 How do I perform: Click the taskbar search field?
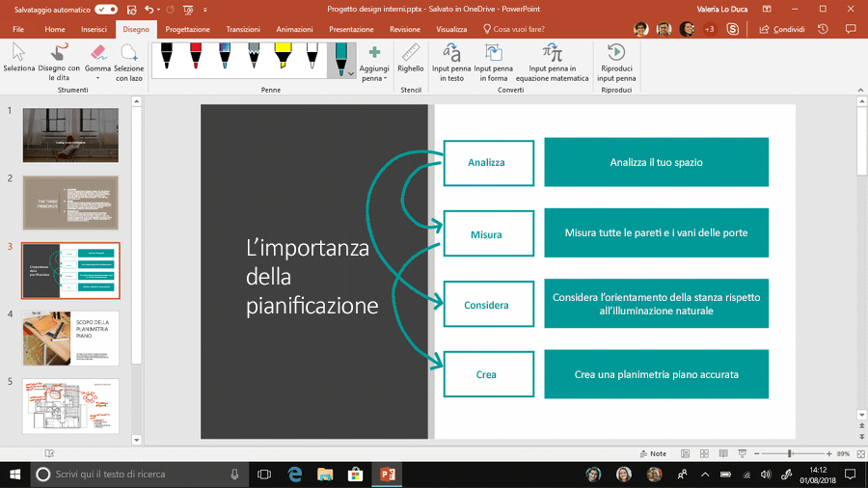click(138, 474)
